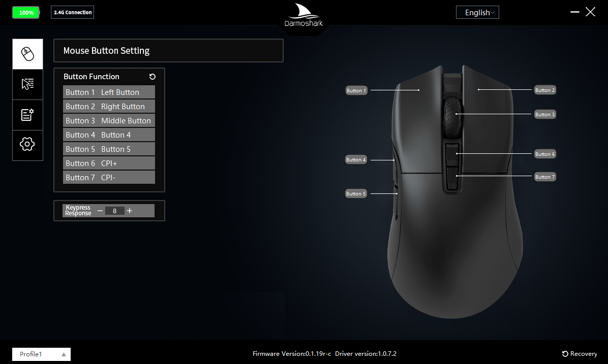This screenshot has height=364, width=608.
Task: Click the Keypress Response value field
Action: 115,211
